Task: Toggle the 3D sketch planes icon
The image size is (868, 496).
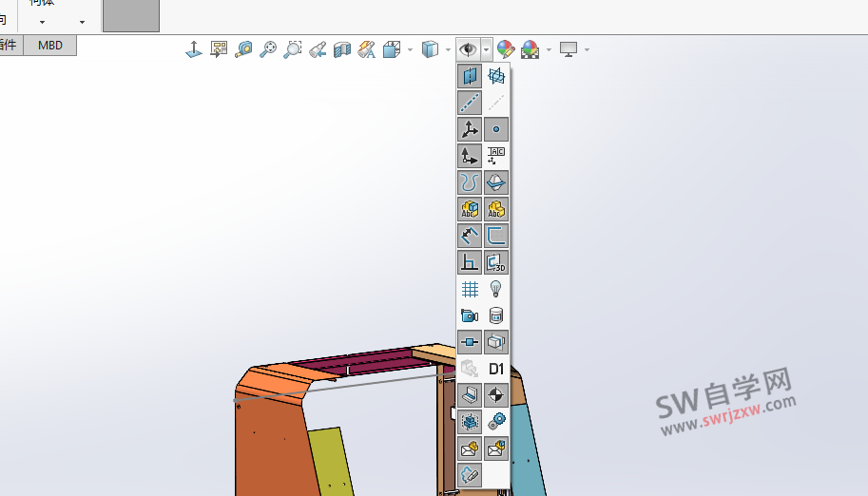Action: (x=496, y=262)
